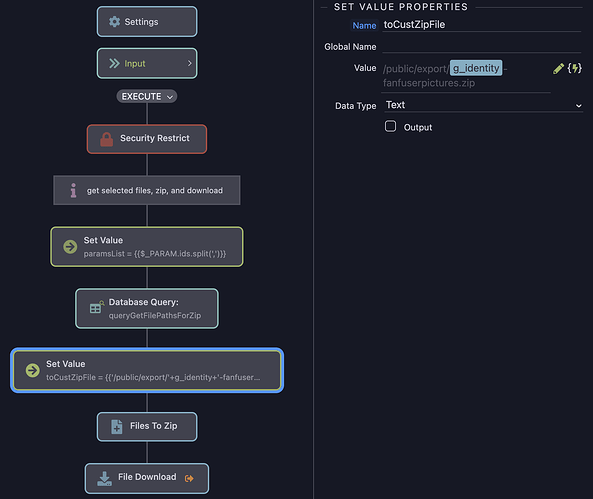Select the queryGetFilePathsForZip step
This screenshot has width=593, height=499.
(147, 308)
